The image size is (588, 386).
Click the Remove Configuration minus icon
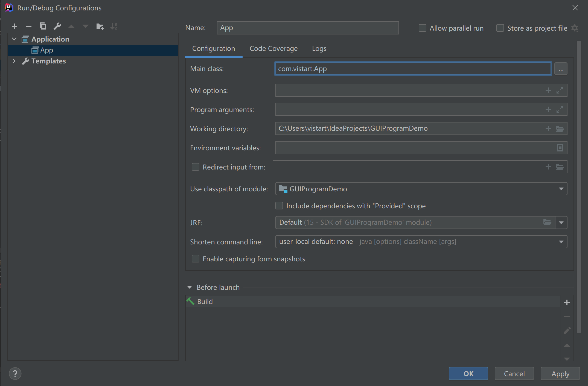(x=29, y=26)
